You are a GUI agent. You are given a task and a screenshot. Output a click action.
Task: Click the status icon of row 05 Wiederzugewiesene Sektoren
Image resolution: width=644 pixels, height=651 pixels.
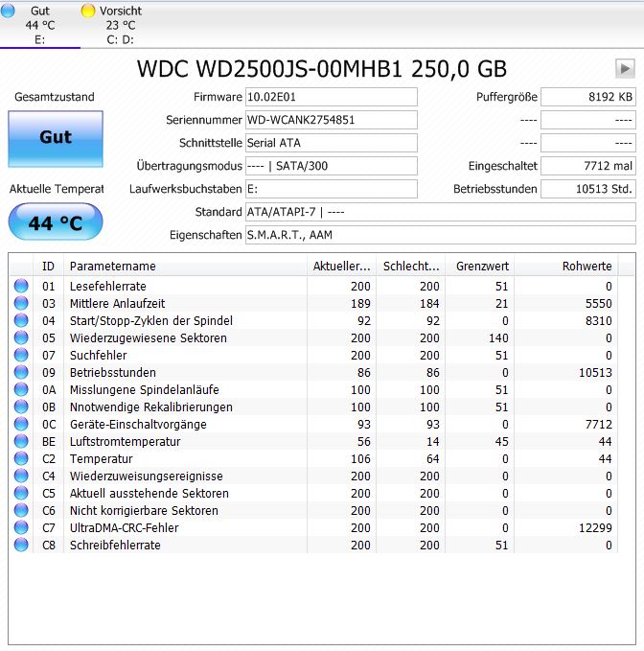pos(21,337)
